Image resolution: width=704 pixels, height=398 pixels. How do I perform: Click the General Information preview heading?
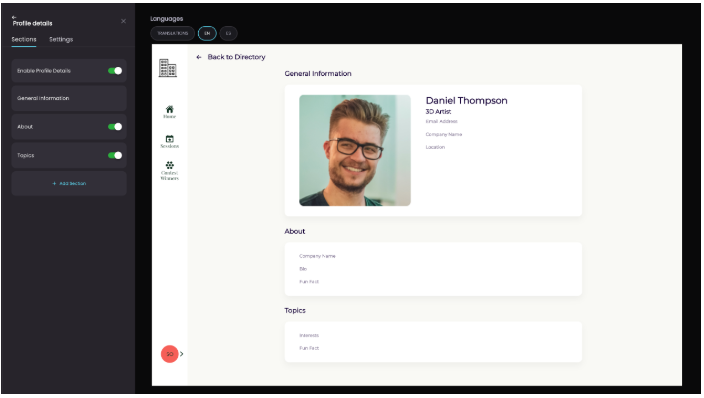pos(318,74)
